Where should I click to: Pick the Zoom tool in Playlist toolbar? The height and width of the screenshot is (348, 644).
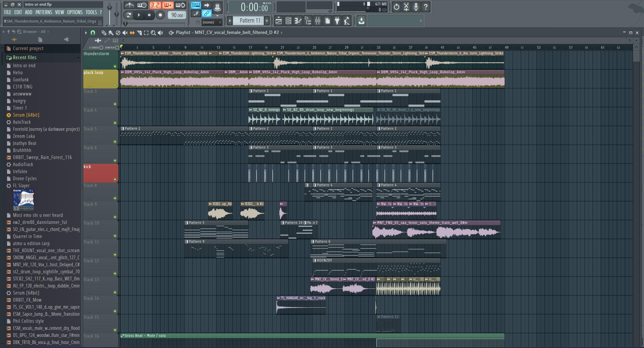click(x=153, y=33)
